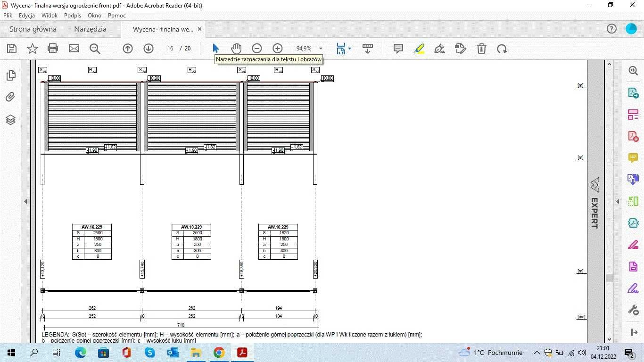
Task: Zoom in with the plus button
Action: (x=278, y=49)
